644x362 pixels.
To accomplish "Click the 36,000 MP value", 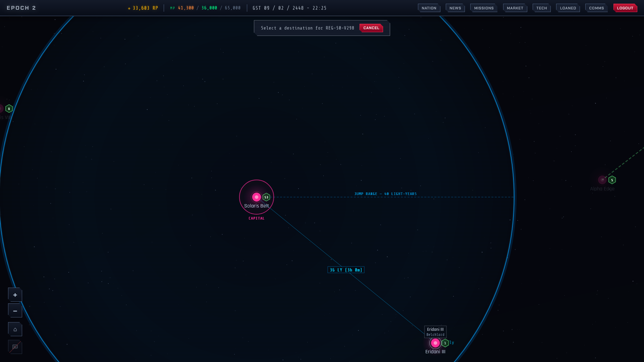I will 209,8.
